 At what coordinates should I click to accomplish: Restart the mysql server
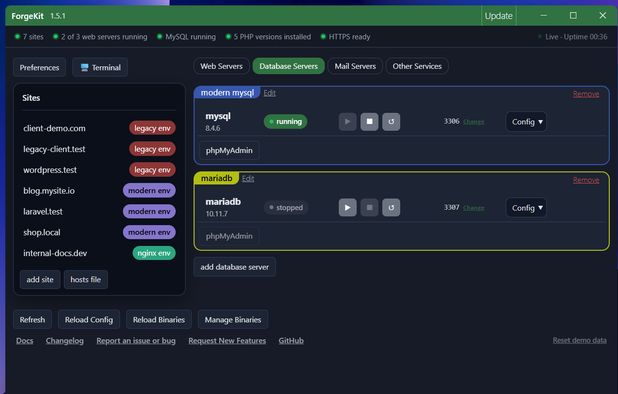pos(391,122)
